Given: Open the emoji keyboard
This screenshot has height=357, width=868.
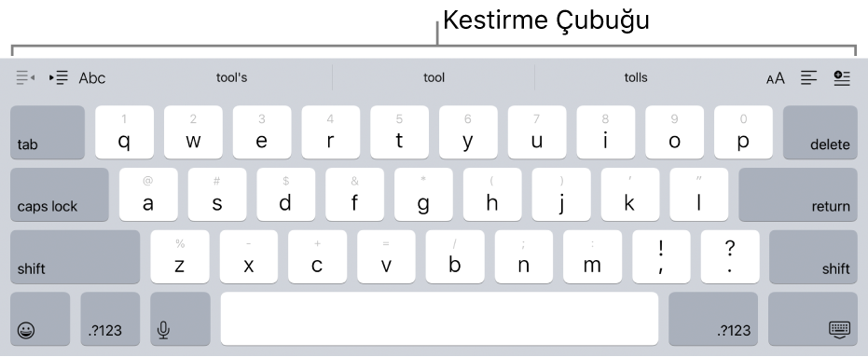Looking at the screenshot, I should [x=40, y=319].
